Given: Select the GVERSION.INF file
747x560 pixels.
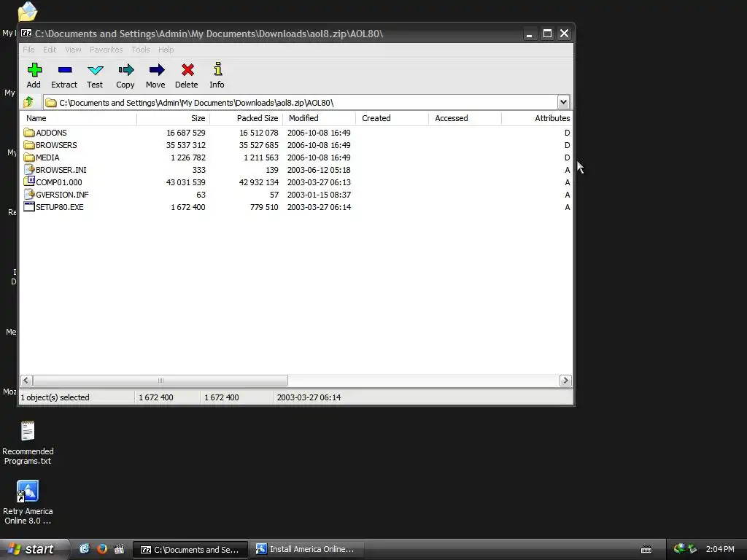Looking at the screenshot, I should click(x=55, y=195).
